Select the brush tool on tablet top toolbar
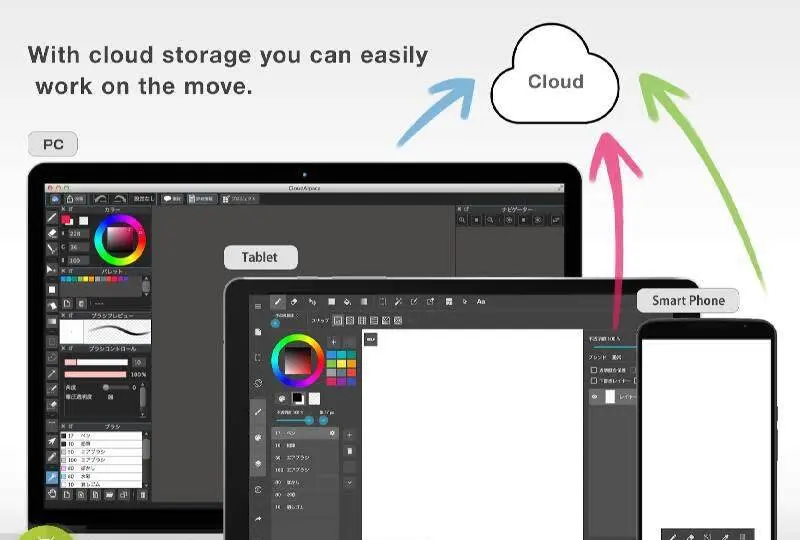 coord(278,302)
